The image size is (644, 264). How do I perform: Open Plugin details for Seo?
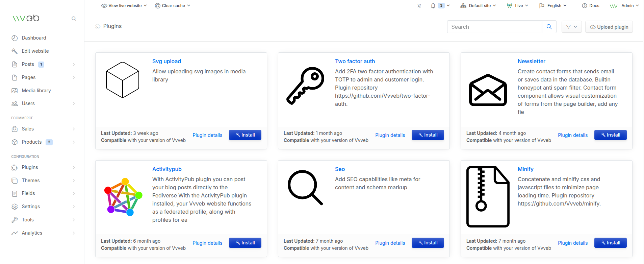(390, 243)
